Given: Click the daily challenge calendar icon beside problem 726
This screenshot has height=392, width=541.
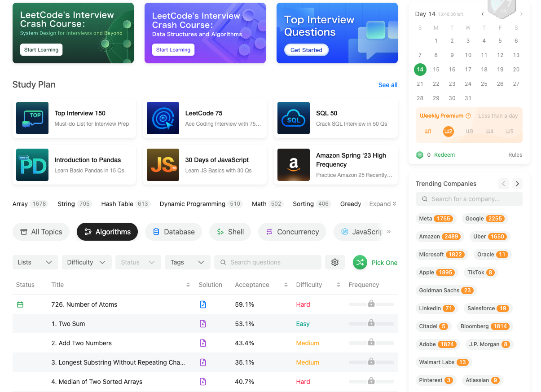Looking at the screenshot, I should point(20,304).
